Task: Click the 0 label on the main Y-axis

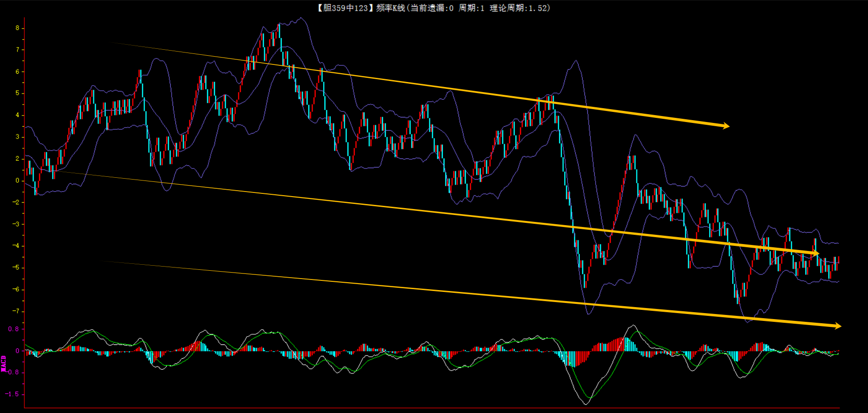Action: pyautogui.click(x=17, y=180)
